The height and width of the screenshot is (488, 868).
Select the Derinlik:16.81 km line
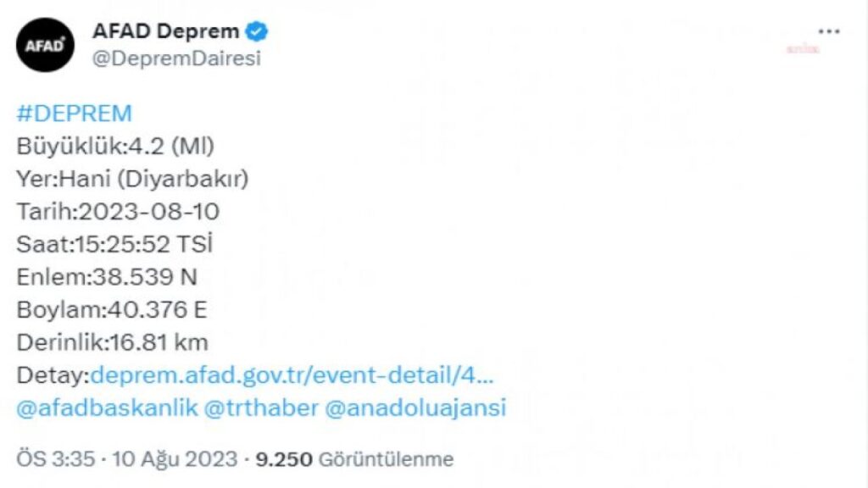pyautogui.click(x=113, y=342)
